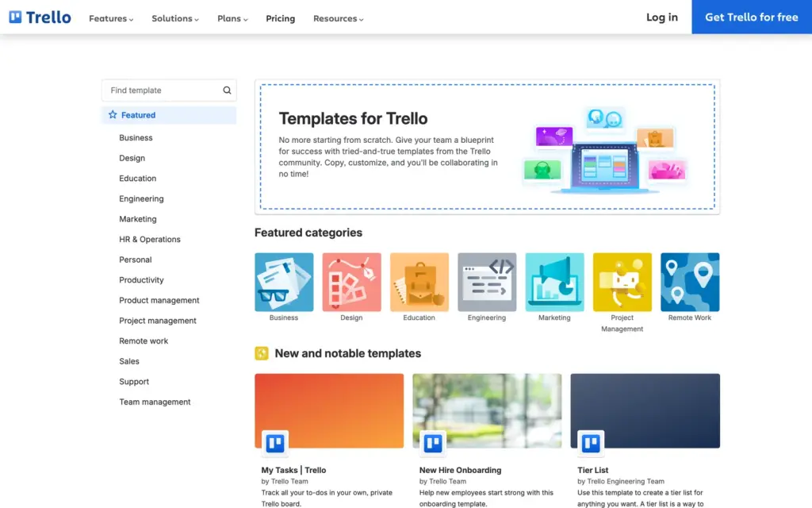Select Marketing in the sidebar
The image size is (812, 508).
pyautogui.click(x=138, y=219)
